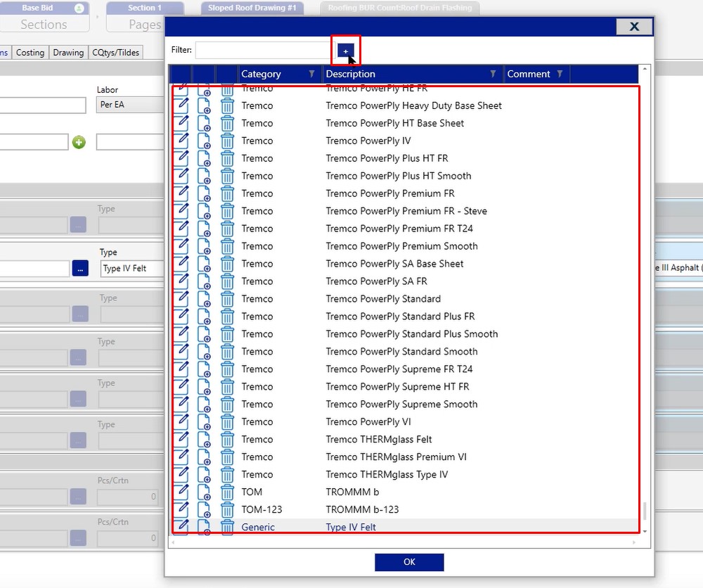The image size is (703, 588).
Task: Edit the Tremco PowerPly Heavy Duty Base Sheet row
Action: click(181, 105)
